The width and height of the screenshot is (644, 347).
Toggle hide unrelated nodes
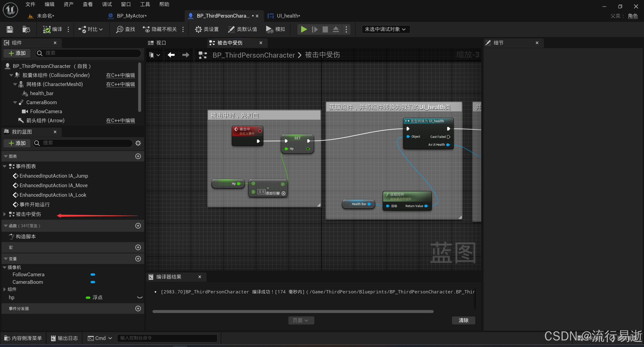[160, 29]
